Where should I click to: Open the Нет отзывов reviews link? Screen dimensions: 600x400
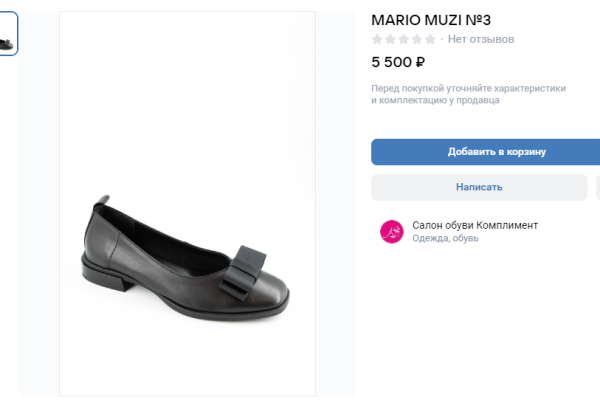[481, 39]
